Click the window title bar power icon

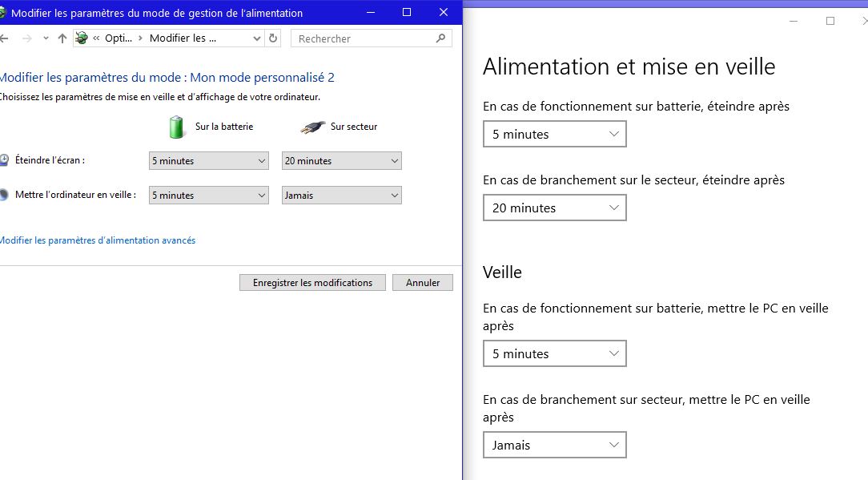point(2,13)
